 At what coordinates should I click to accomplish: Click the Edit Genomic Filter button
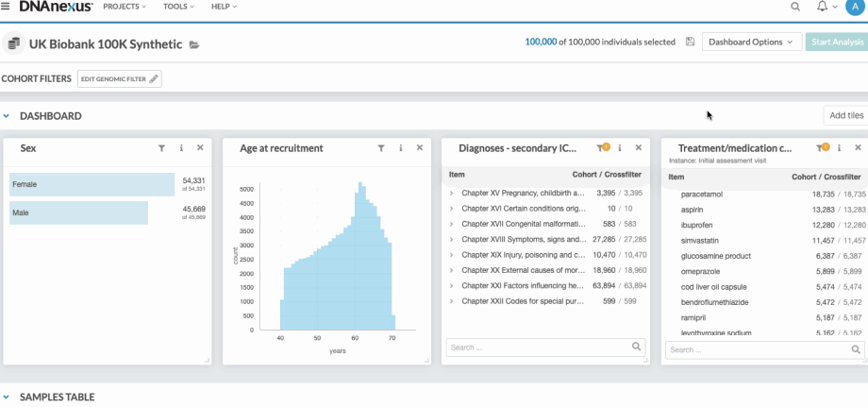(120, 79)
